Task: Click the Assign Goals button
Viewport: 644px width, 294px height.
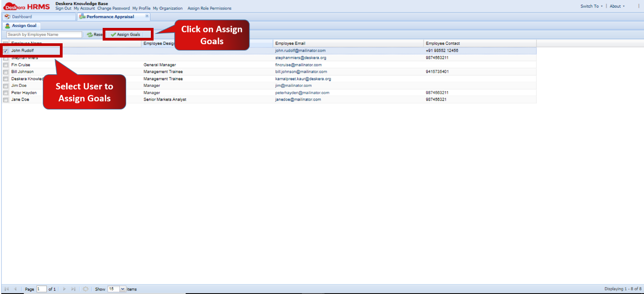Action: (127, 34)
